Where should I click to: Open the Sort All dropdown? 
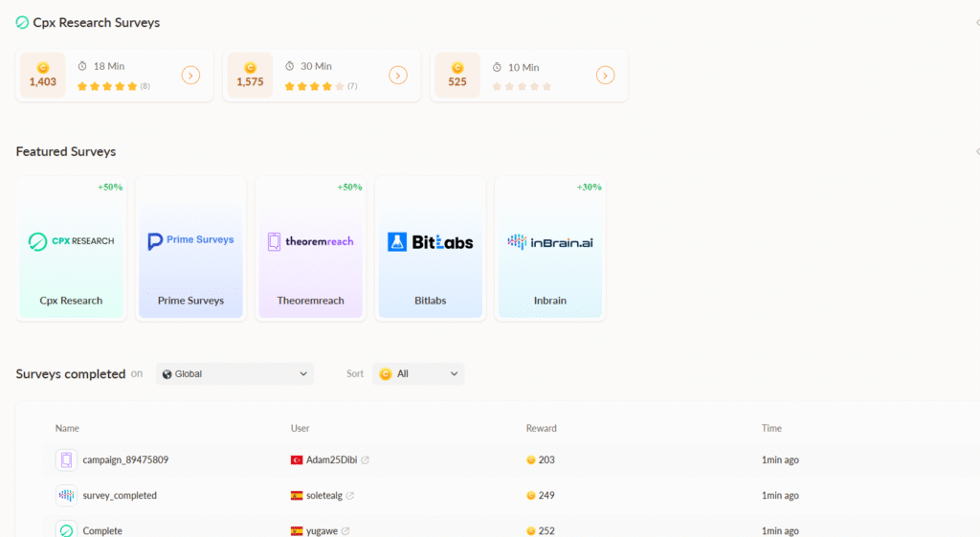click(x=418, y=374)
